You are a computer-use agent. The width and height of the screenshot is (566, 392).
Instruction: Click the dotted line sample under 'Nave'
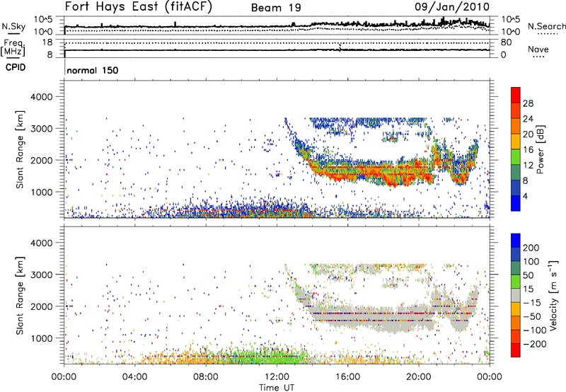538,57
